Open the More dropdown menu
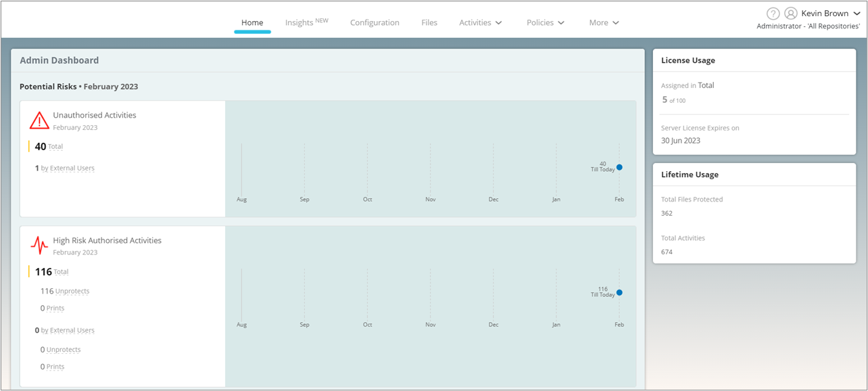Image resolution: width=868 pixels, height=391 pixels. [604, 22]
